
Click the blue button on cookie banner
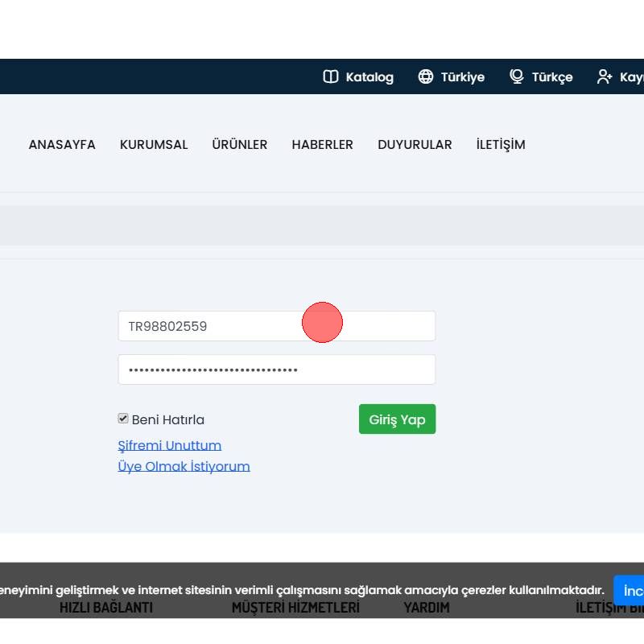click(x=630, y=591)
